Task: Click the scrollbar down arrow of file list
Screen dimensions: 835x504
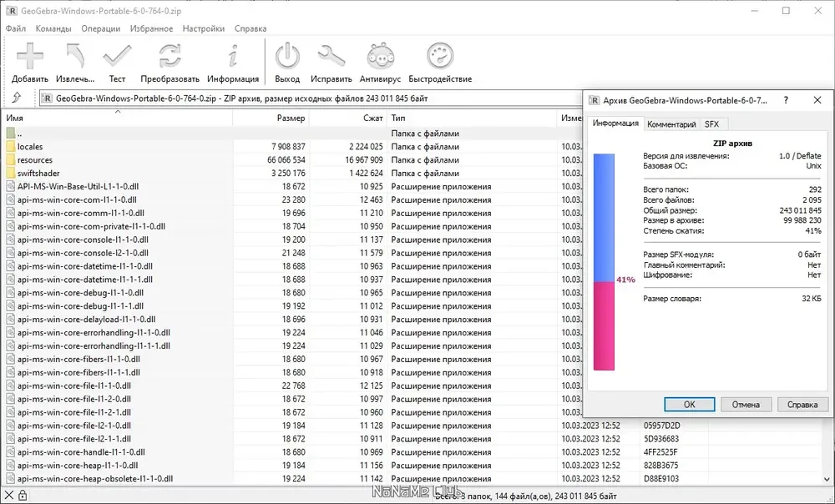Action: [x=828, y=479]
